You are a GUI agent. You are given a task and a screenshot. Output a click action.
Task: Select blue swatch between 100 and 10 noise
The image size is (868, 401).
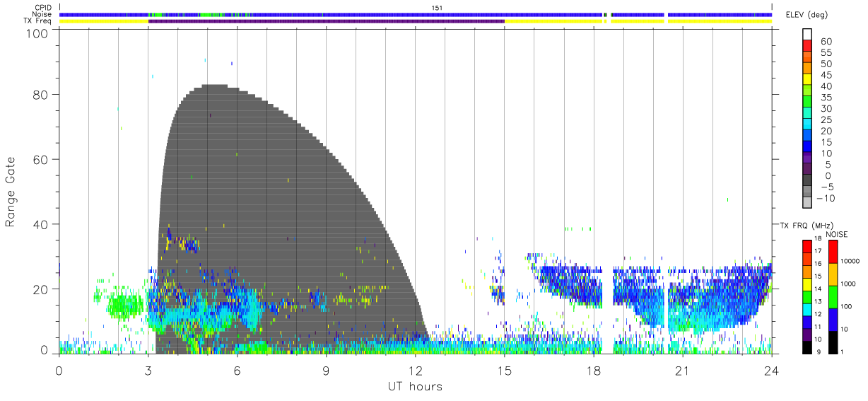tap(832, 320)
